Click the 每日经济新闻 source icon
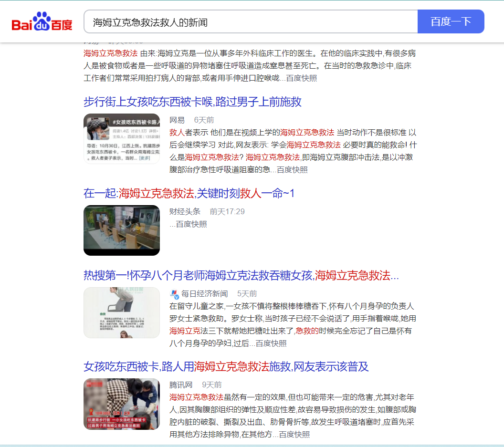 click(174, 294)
